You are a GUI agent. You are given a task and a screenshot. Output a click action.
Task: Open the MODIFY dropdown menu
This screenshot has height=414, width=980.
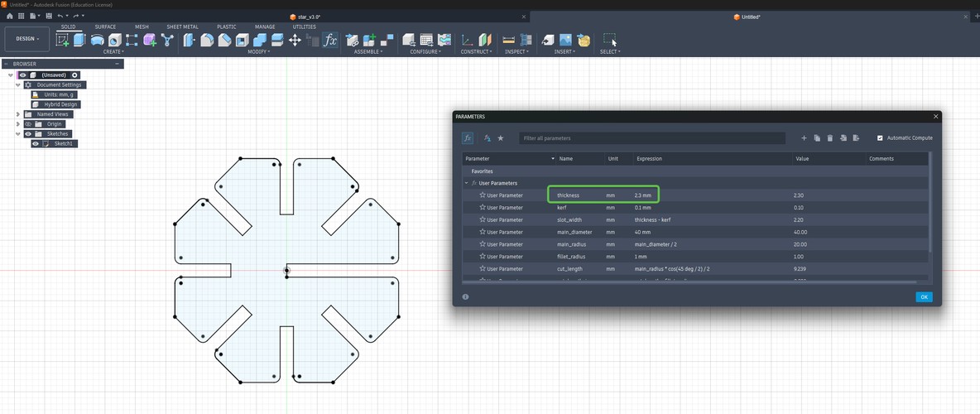click(x=259, y=52)
